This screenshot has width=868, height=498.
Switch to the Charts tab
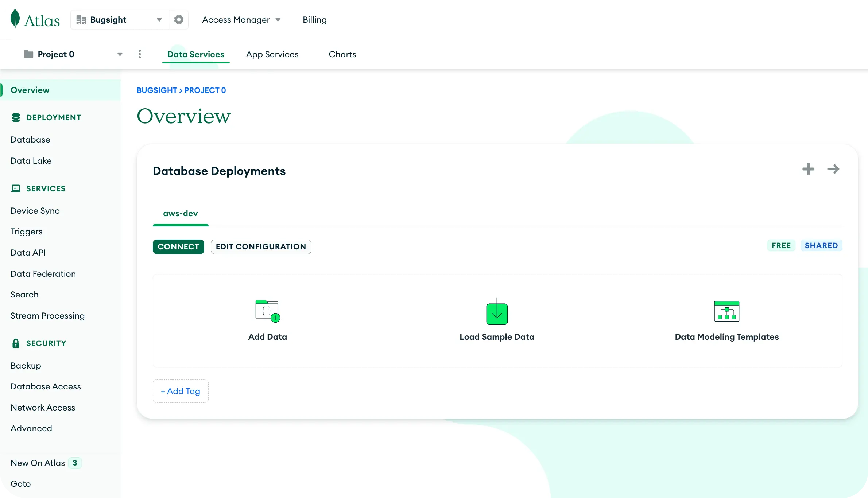point(342,54)
